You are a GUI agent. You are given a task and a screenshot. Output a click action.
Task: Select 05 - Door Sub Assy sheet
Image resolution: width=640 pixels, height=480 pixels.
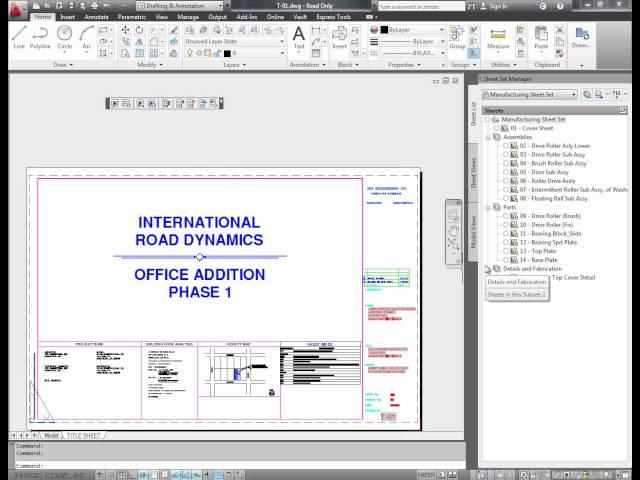click(544, 172)
